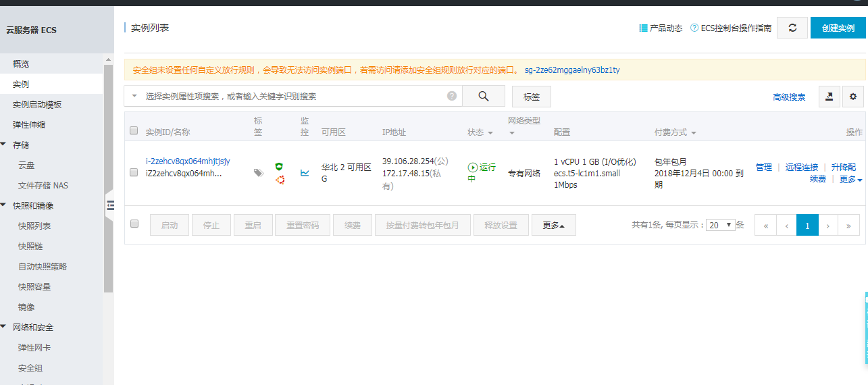868x385 pixels.
Task: Go to the first page arrow
Action: click(x=765, y=226)
